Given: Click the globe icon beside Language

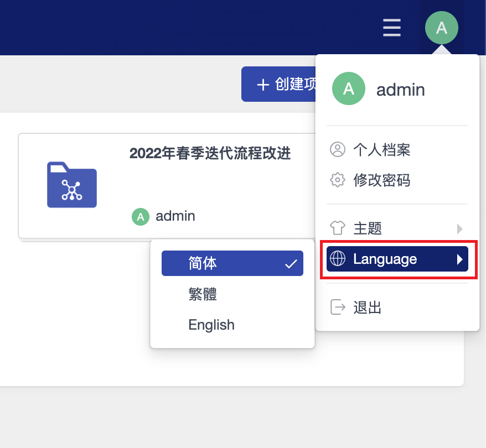Looking at the screenshot, I should (x=337, y=259).
